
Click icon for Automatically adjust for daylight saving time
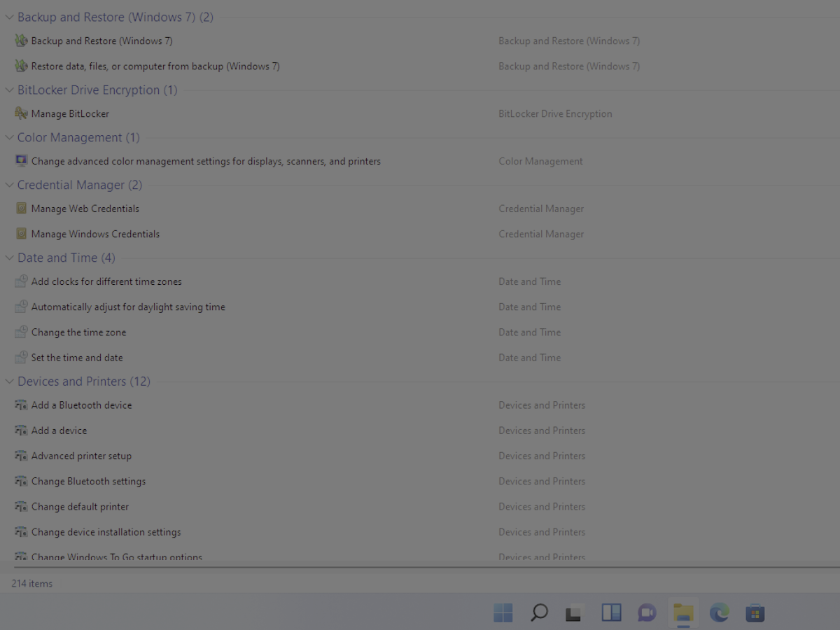(21, 307)
